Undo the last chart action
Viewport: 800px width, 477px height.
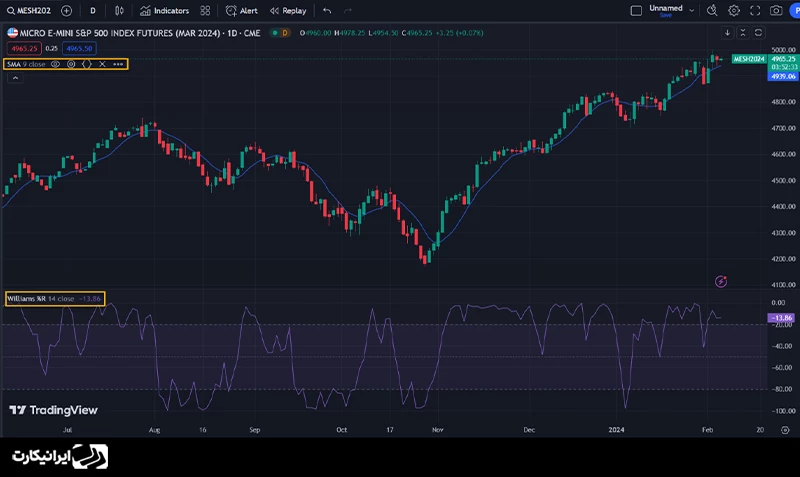(x=327, y=10)
